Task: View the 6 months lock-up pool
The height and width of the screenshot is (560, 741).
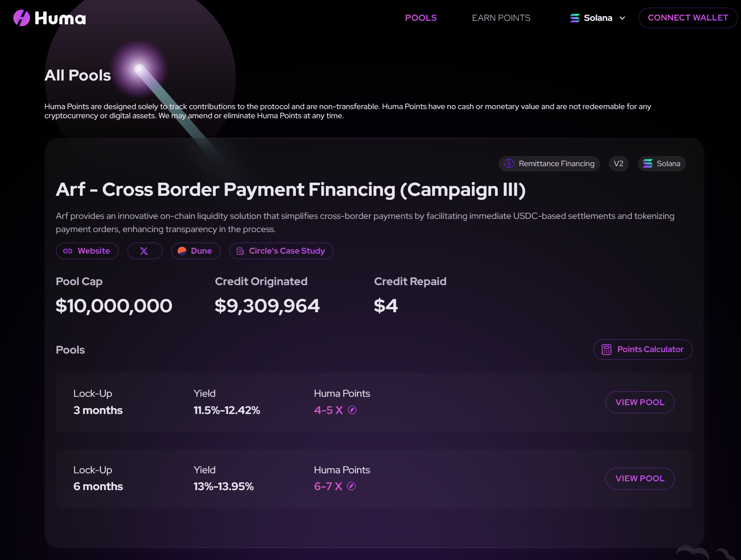Action: 640,478
